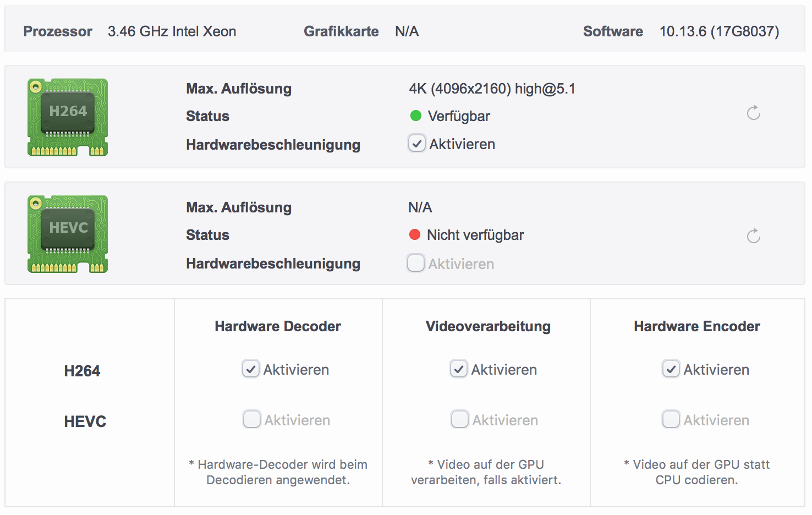Disable H264 Hardware Decoder checkbox
This screenshot has height=515, width=812.
click(x=251, y=369)
